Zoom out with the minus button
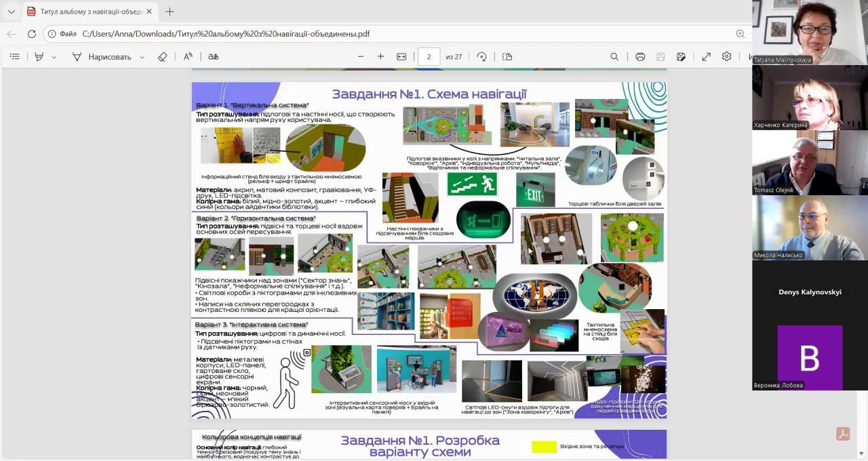The height and width of the screenshot is (461, 868). pyautogui.click(x=361, y=57)
